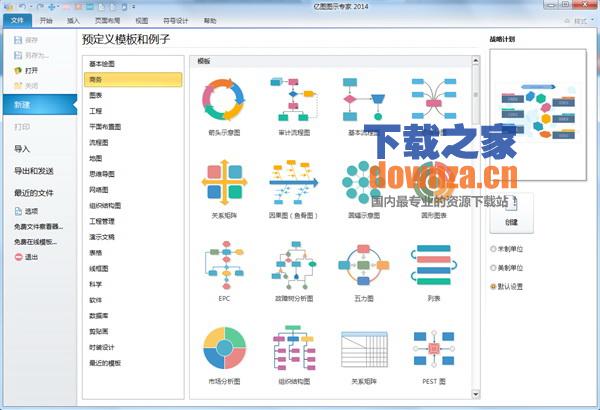Select the 市场分析图 market analysis template
This screenshot has height=410, width=600.
coord(224,348)
